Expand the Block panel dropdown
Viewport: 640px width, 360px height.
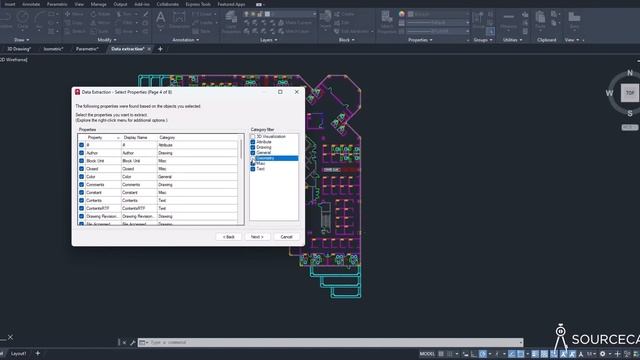(x=347, y=40)
